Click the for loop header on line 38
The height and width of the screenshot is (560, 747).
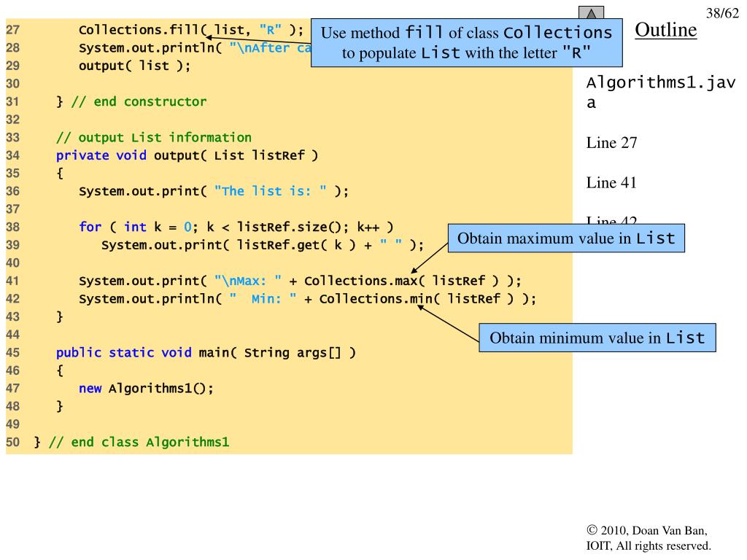(236, 227)
